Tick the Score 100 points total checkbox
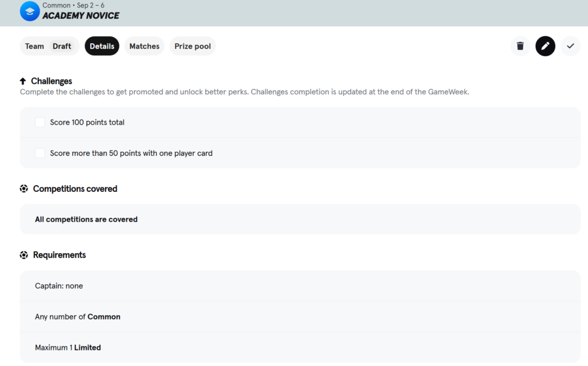The height and width of the screenshot is (366, 588). [x=40, y=122]
